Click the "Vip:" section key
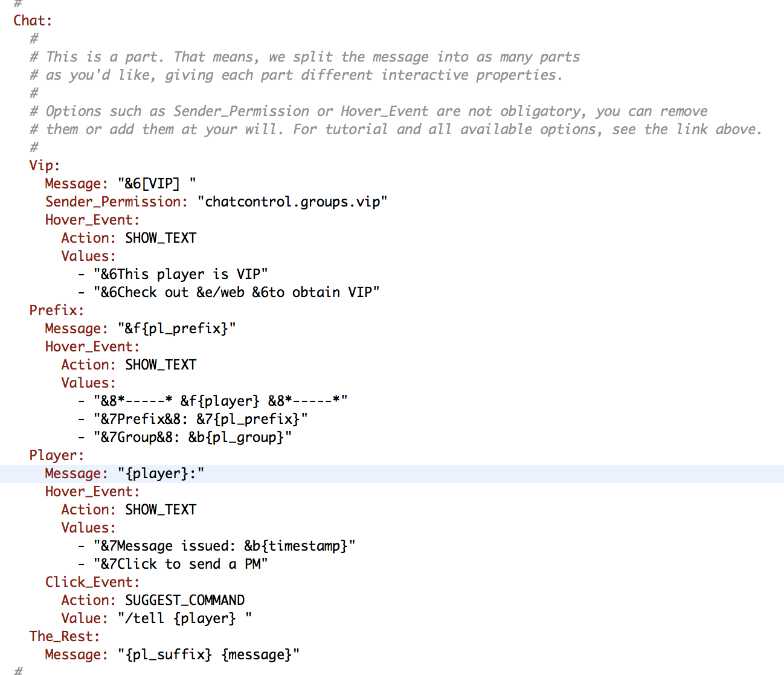Screen dimensions: 784x675 (45, 165)
